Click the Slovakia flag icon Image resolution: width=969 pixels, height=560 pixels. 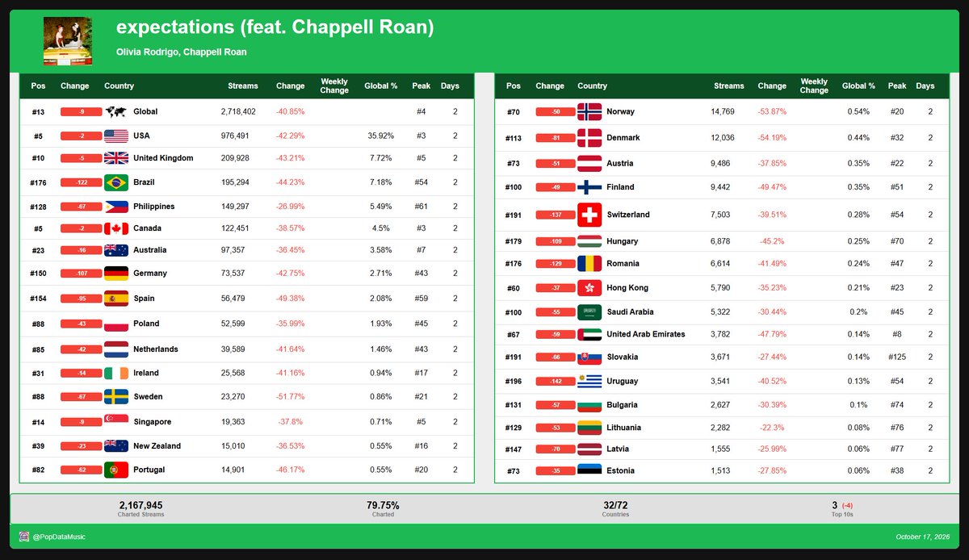(x=589, y=357)
